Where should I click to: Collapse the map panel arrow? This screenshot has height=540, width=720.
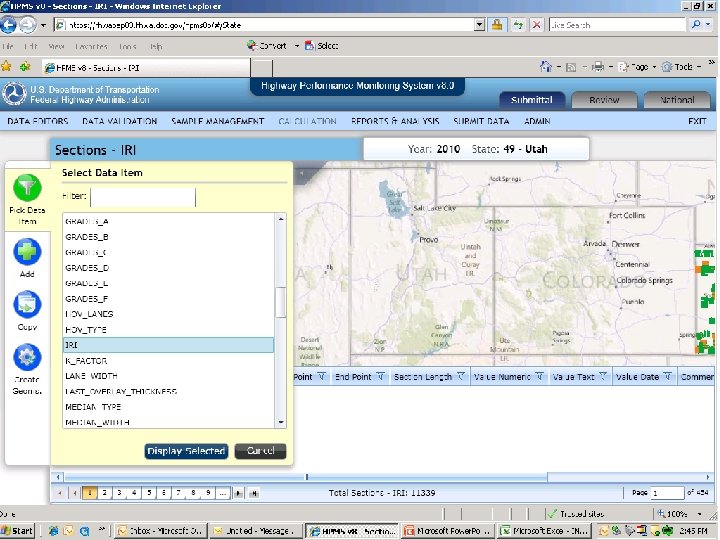click(x=302, y=174)
